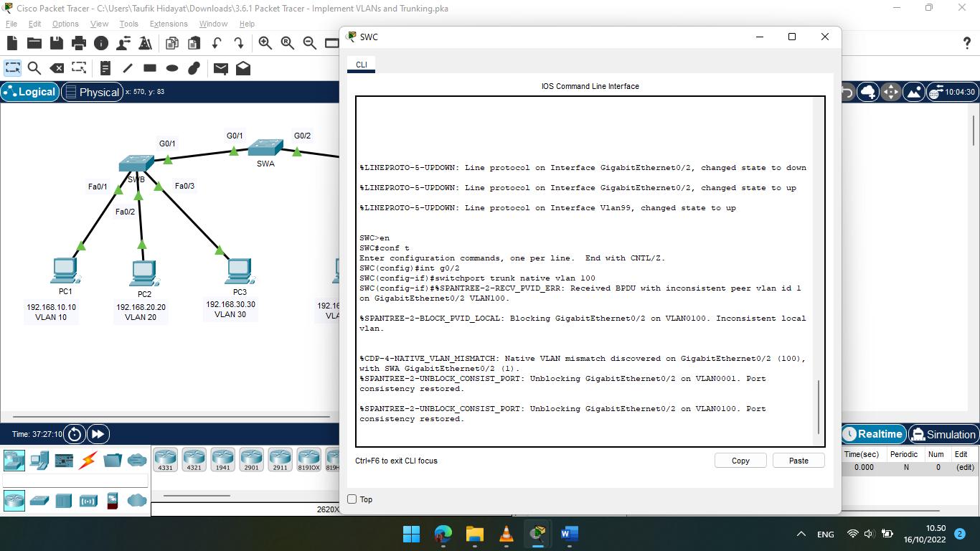Select the Draw Ellipse tool
The width and height of the screenshot is (980, 551).
coord(172,68)
